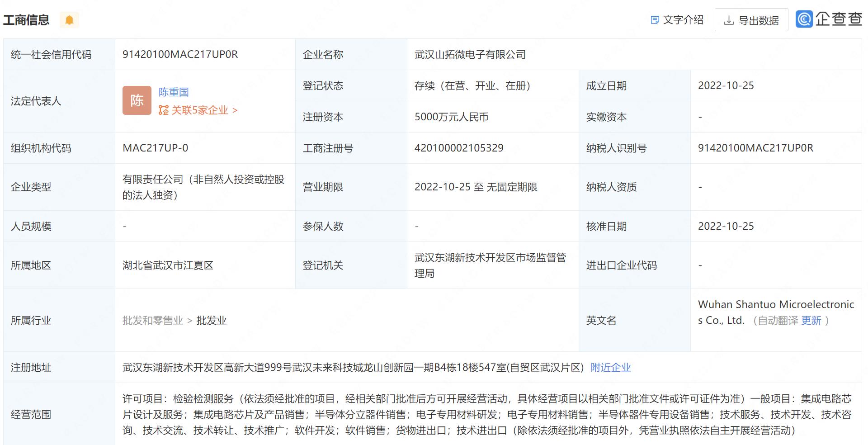Click the download icon in 导出数据
Viewport: 868px width, 445px height.
click(728, 20)
